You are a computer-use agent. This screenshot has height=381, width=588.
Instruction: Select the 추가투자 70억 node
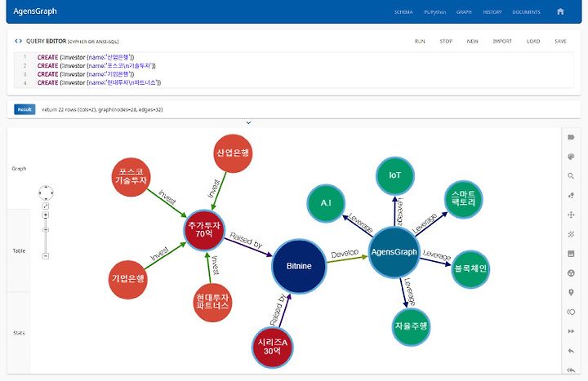point(204,229)
